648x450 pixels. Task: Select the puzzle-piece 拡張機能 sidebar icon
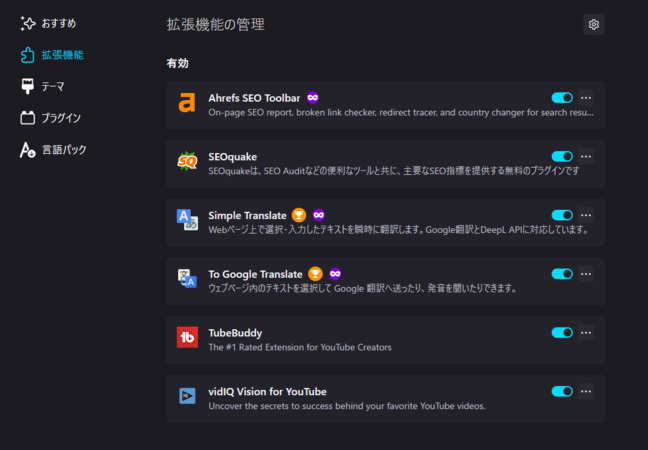[28, 55]
